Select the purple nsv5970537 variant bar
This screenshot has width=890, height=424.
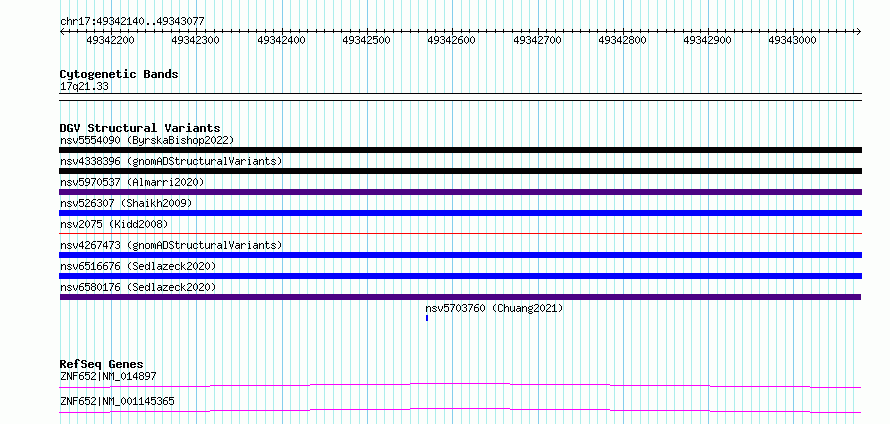click(460, 192)
